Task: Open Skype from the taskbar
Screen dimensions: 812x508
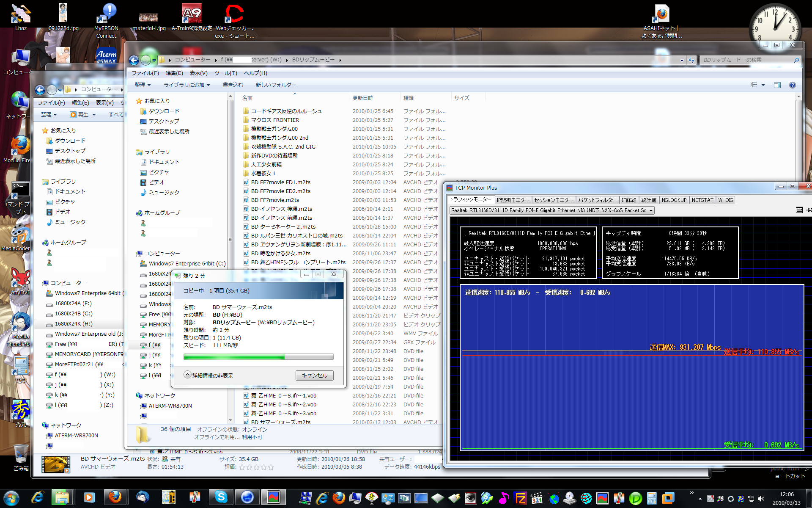Action: pos(221,497)
